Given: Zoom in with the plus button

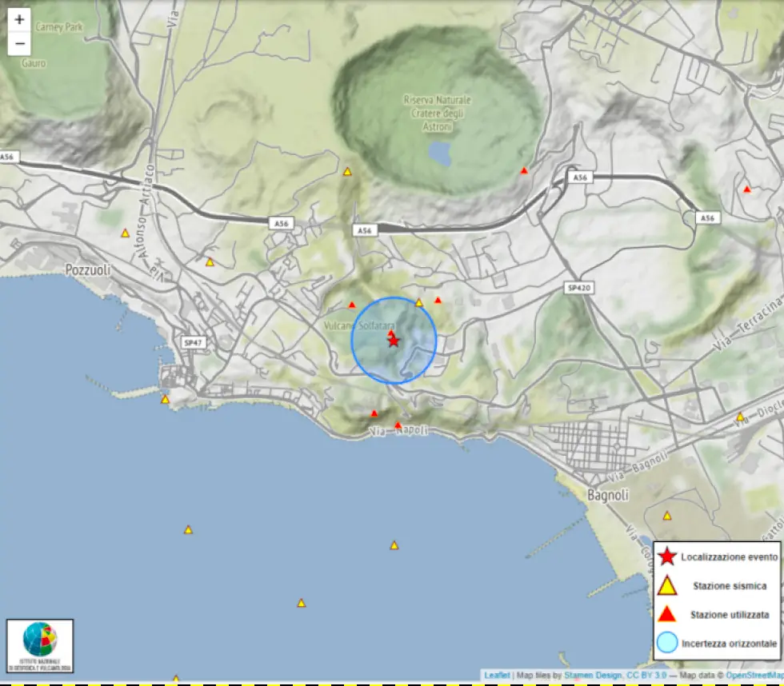Looking at the screenshot, I should [x=19, y=19].
